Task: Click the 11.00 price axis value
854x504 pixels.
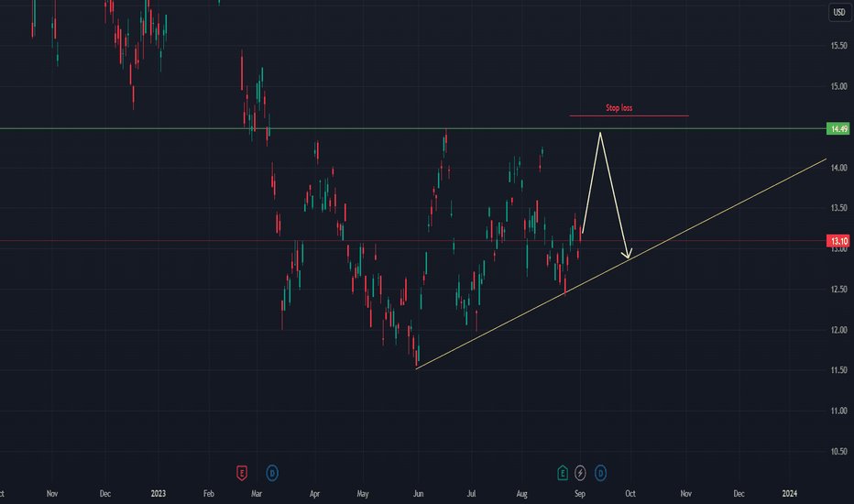Action: coord(838,411)
